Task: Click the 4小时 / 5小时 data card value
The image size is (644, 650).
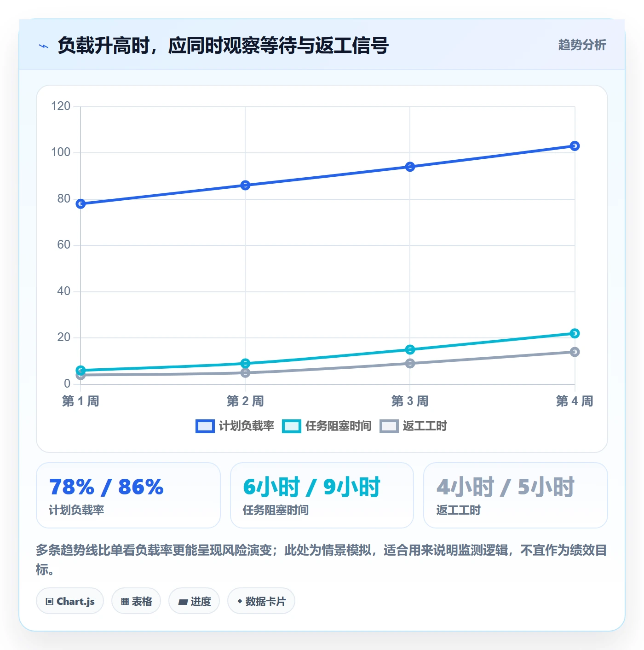Action: coord(505,487)
